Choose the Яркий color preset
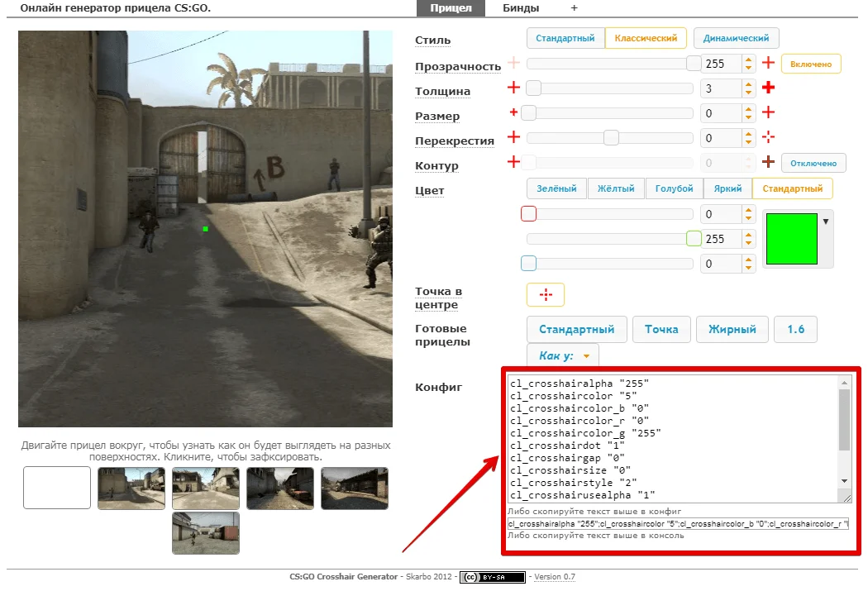Screen dimensions: 868x591 [728, 188]
